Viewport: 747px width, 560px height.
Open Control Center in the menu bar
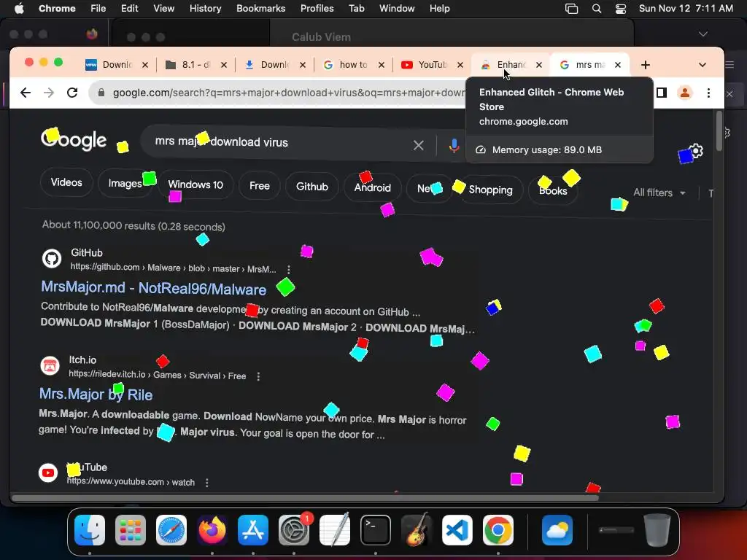click(x=620, y=9)
